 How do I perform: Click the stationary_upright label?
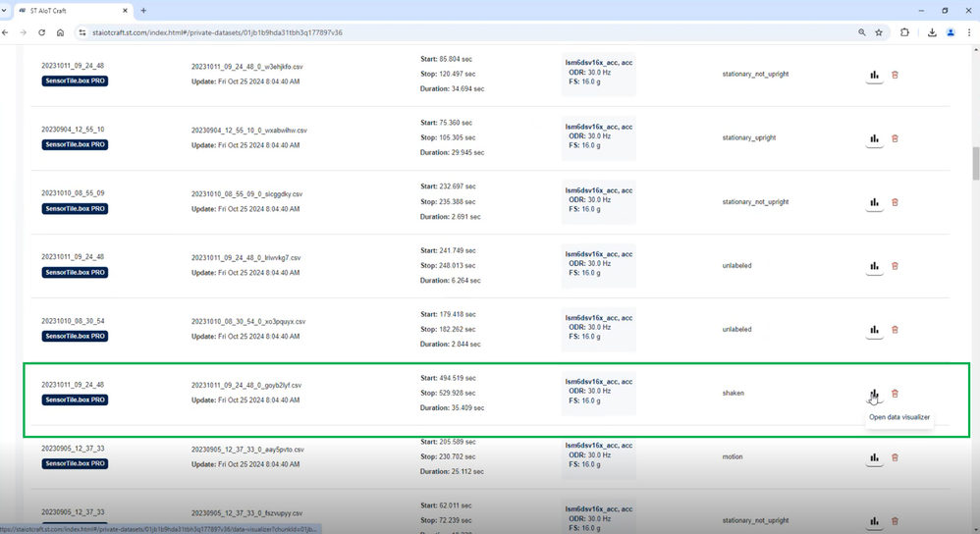(x=749, y=138)
